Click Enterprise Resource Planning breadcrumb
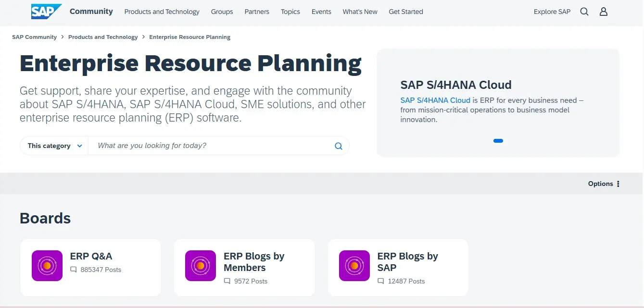This screenshot has height=308, width=644. coord(190,37)
